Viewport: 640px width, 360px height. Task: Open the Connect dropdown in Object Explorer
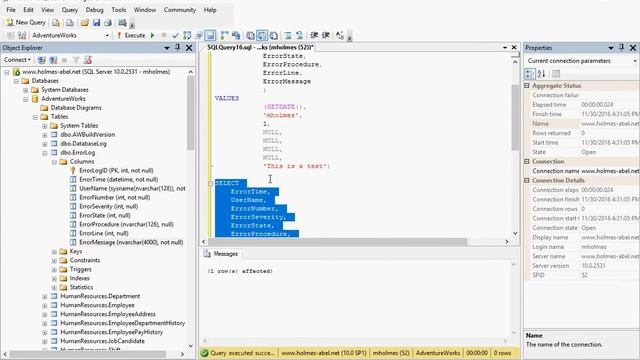17,60
